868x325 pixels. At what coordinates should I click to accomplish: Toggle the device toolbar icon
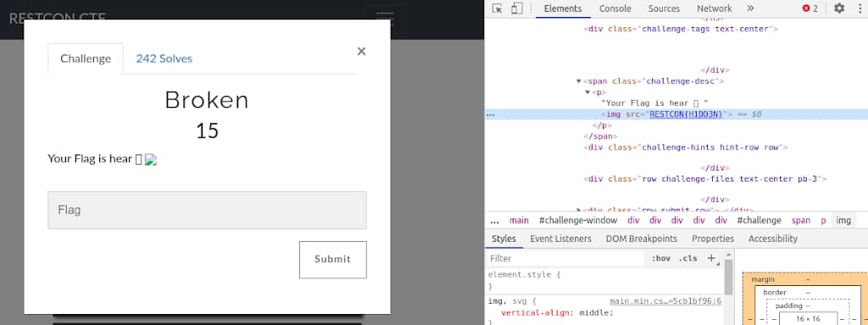pos(516,8)
